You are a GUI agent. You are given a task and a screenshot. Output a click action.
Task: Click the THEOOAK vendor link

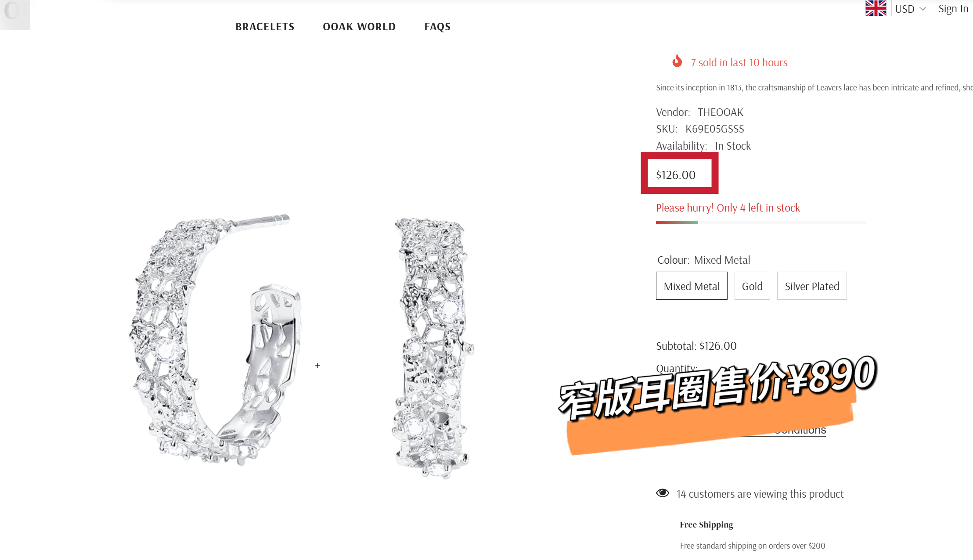[721, 112]
